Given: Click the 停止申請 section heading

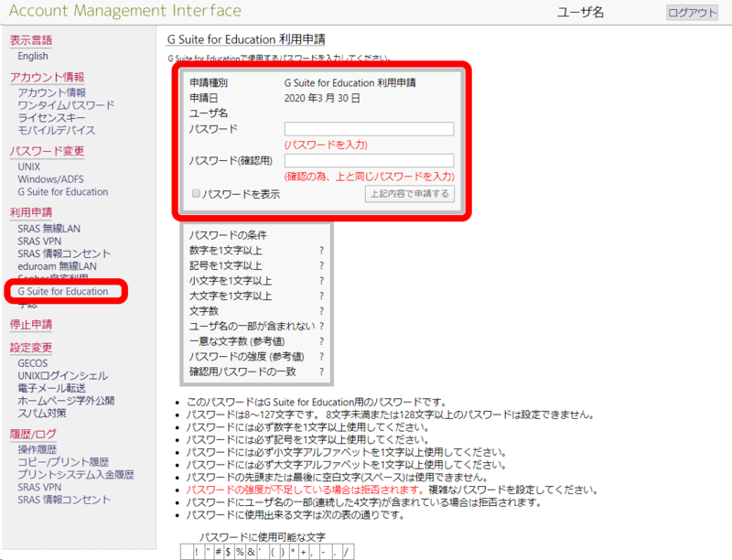Looking at the screenshot, I should (x=31, y=325).
